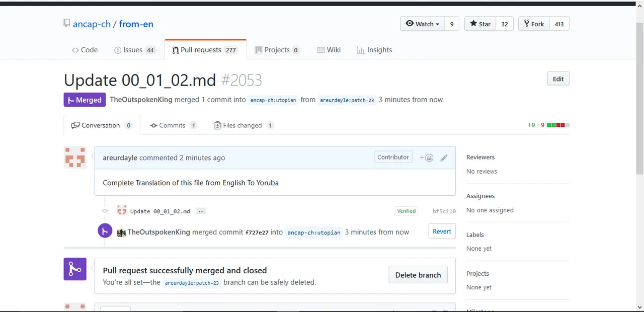Open TheOutspokenKing profile link in header
The image size is (644, 312).
tap(141, 100)
